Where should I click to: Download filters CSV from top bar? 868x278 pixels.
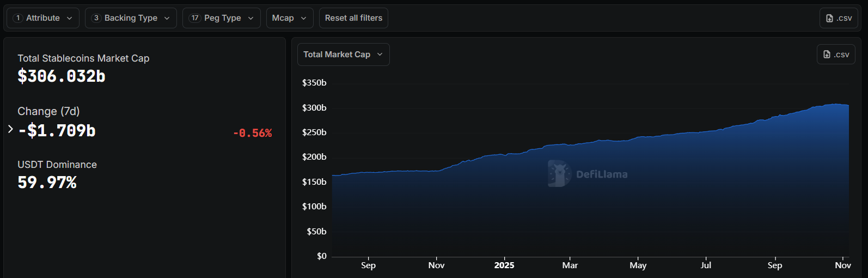point(839,18)
